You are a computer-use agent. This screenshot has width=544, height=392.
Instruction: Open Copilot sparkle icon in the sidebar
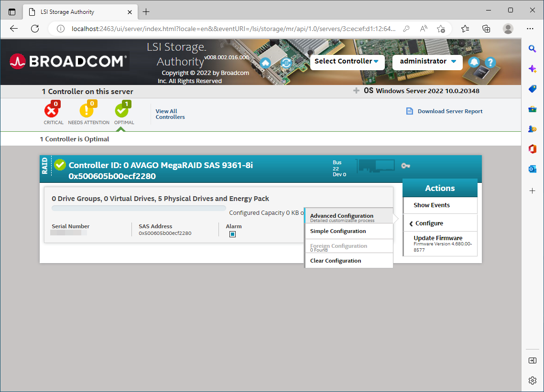(x=532, y=69)
